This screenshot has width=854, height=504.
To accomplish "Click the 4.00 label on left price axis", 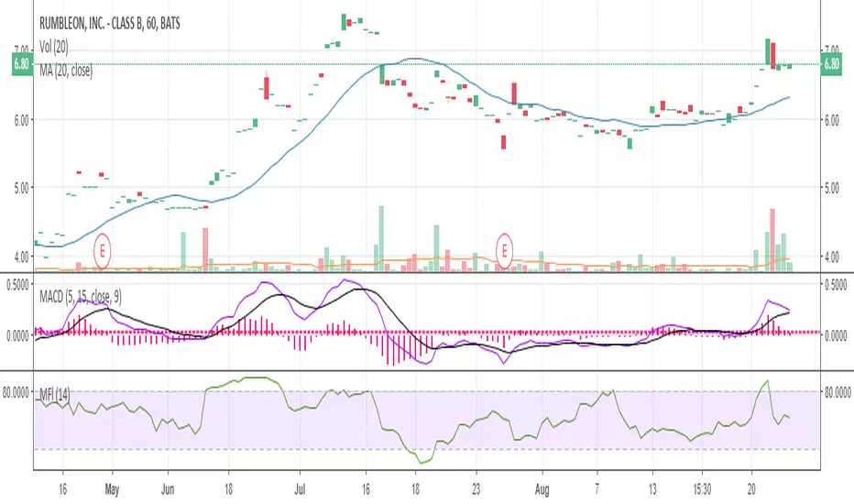I will pos(21,257).
